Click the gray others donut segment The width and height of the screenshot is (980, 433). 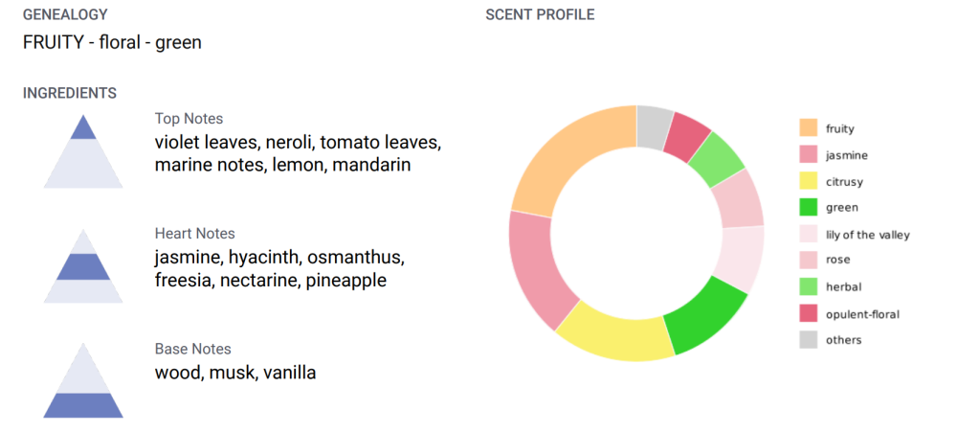click(x=653, y=126)
